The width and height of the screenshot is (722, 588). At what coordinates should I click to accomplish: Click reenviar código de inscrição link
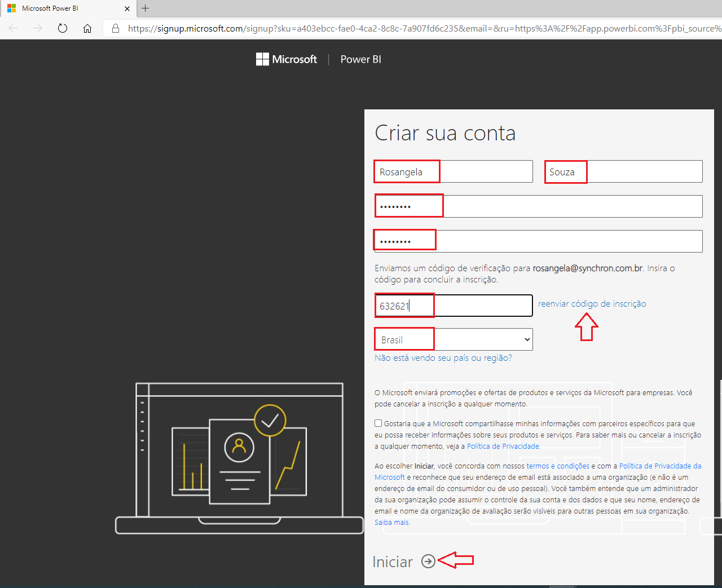coord(592,304)
